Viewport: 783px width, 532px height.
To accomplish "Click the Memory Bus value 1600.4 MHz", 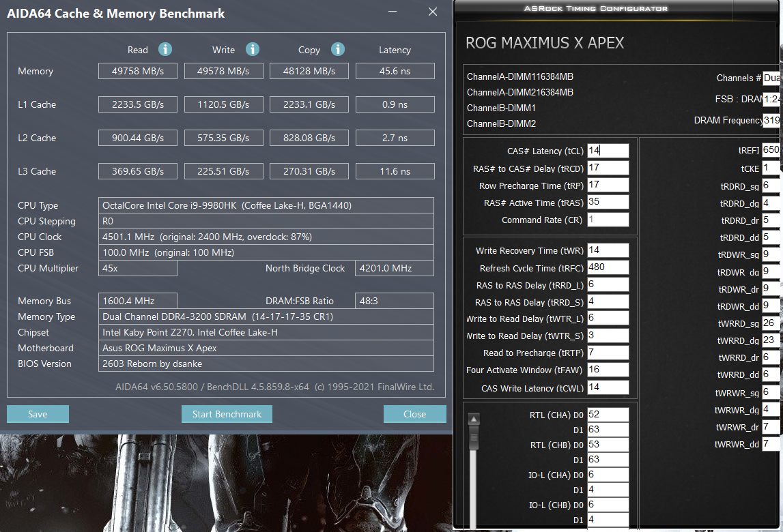I will (x=138, y=301).
